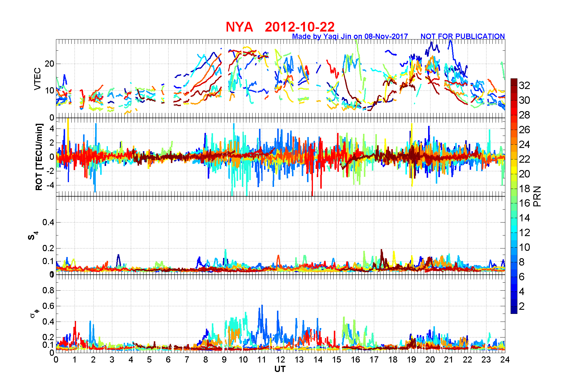This screenshot has height=392, width=561.
Task: Click the UT x-axis label
Action: tap(280, 369)
